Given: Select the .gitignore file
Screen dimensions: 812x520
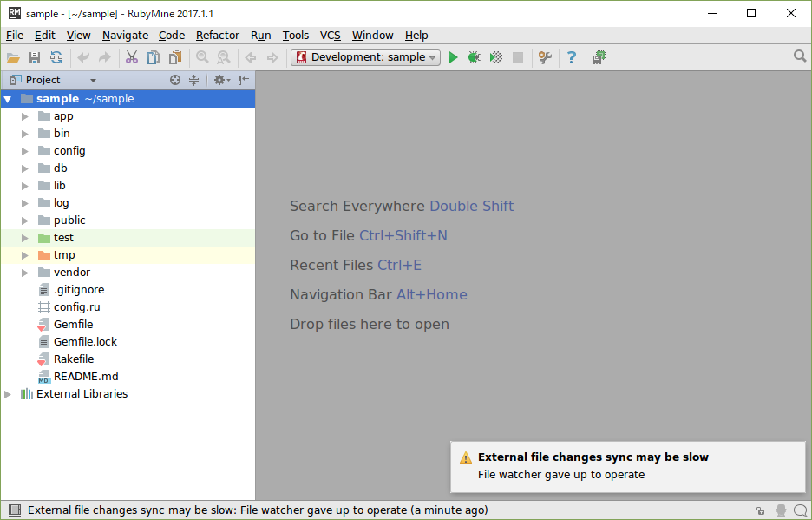Looking at the screenshot, I should click(x=128, y=290).
